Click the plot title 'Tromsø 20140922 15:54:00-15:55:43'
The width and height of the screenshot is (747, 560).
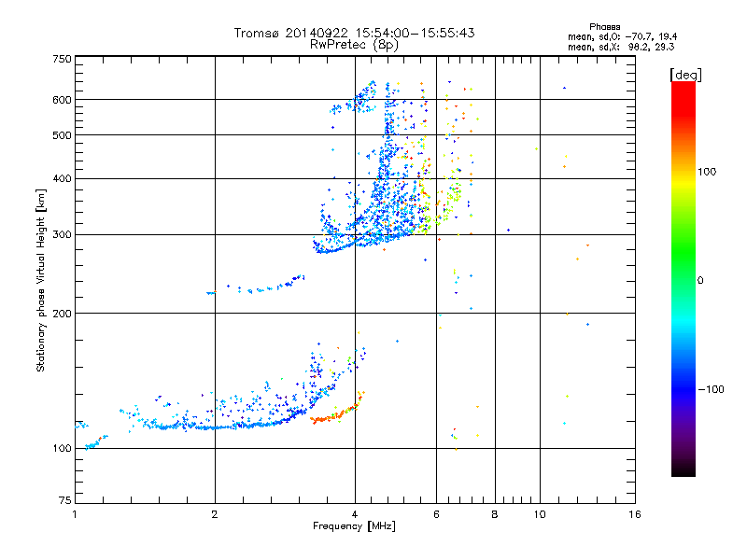pyautogui.click(x=354, y=33)
